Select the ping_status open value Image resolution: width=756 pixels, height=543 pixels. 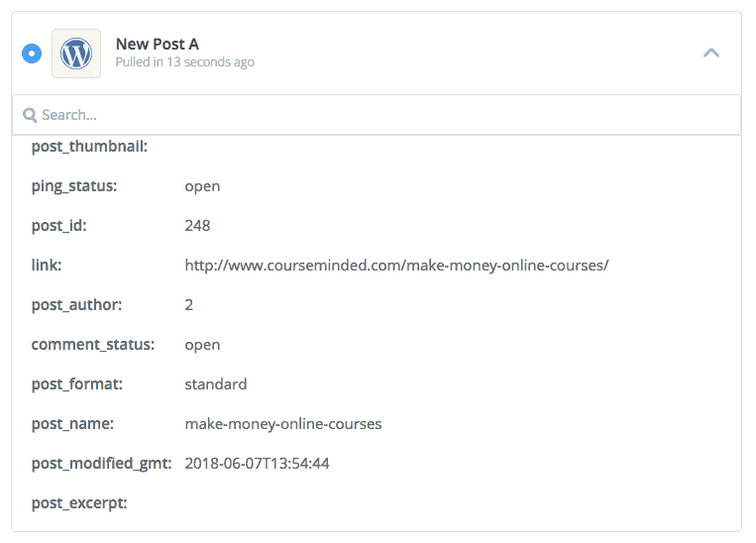pyautogui.click(x=202, y=186)
